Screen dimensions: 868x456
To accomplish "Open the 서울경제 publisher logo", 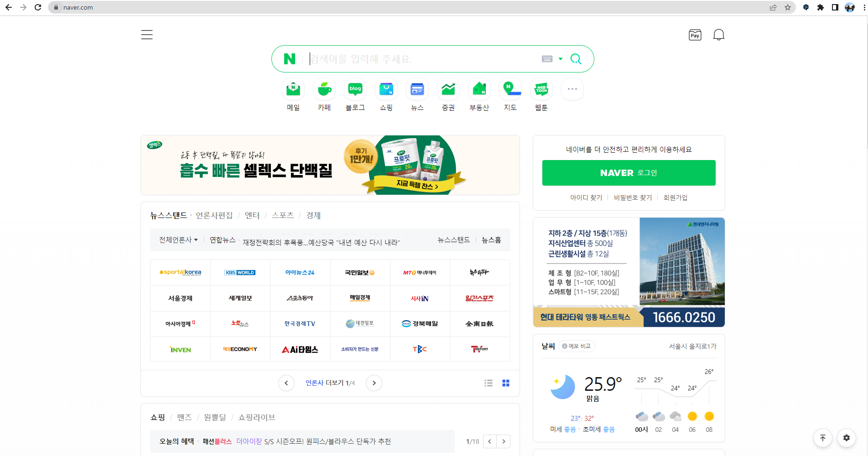I will point(180,298).
